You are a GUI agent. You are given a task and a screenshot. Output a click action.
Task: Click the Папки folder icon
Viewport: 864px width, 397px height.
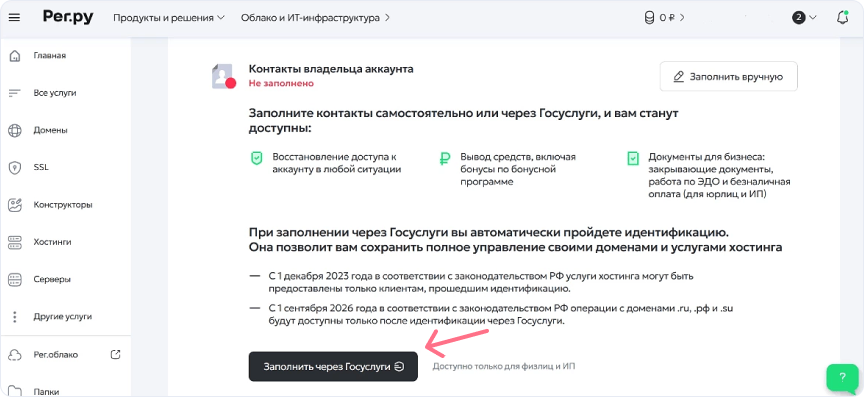coord(15,390)
